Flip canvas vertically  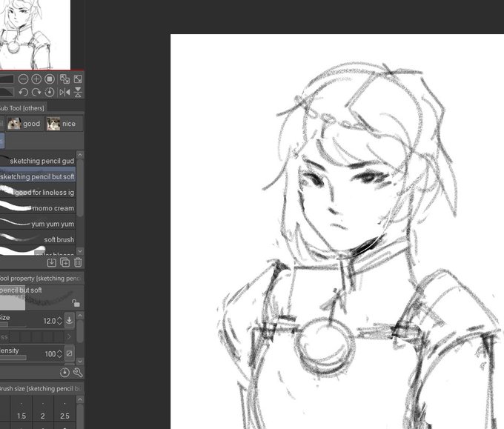[78, 93]
